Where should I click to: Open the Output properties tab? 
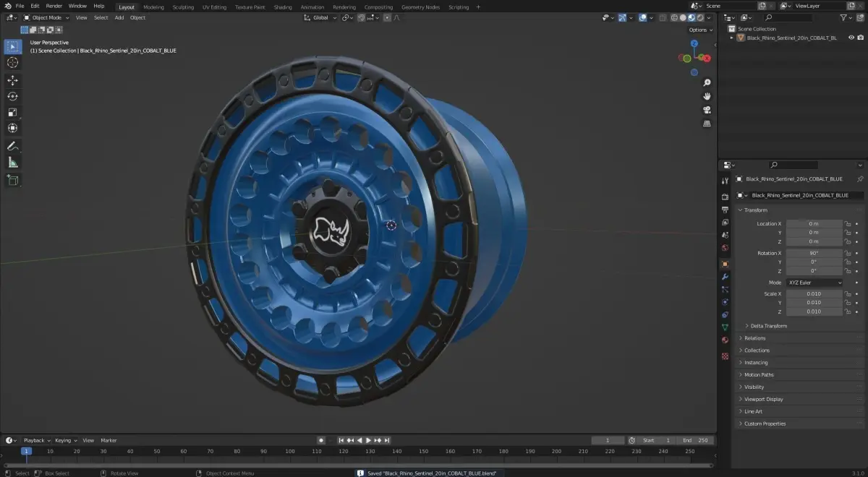[x=725, y=210]
